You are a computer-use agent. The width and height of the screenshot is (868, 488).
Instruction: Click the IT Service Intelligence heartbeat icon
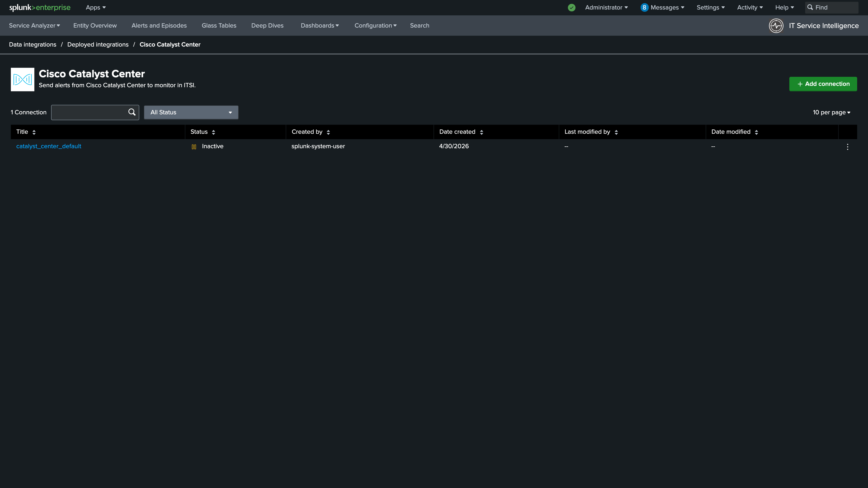[776, 26]
